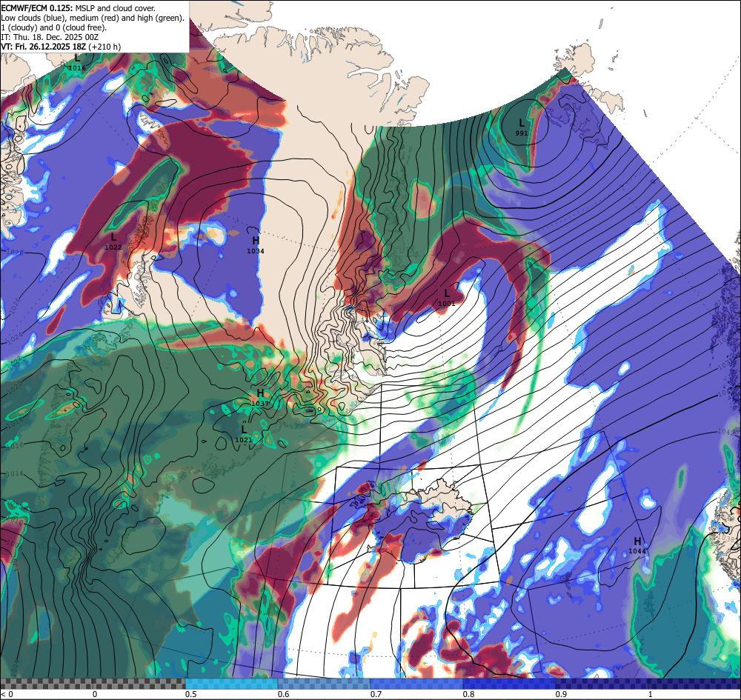The width and height of the screenshot is (741, 700).
Task: Click the L 1001 low pressure center label
Action: pyautogui.click(x=447, y=298)
